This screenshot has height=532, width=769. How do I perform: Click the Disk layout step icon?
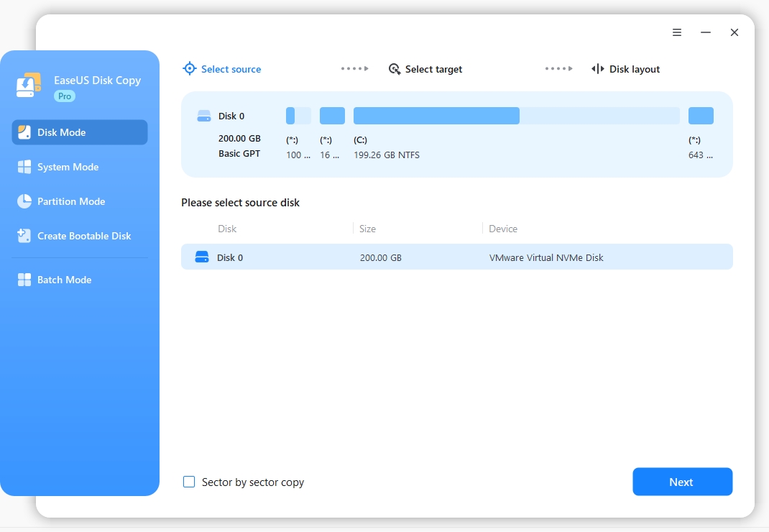[598, 69]
